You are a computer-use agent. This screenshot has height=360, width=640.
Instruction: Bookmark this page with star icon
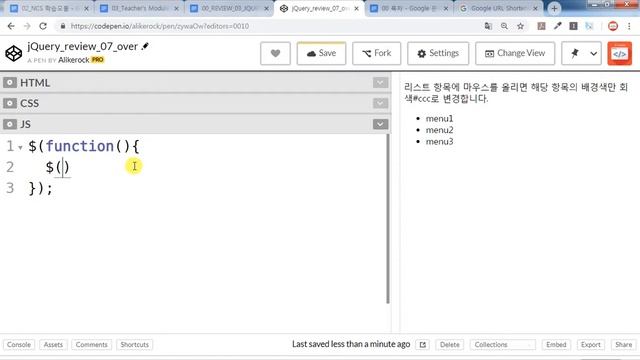tap(520, 26)
